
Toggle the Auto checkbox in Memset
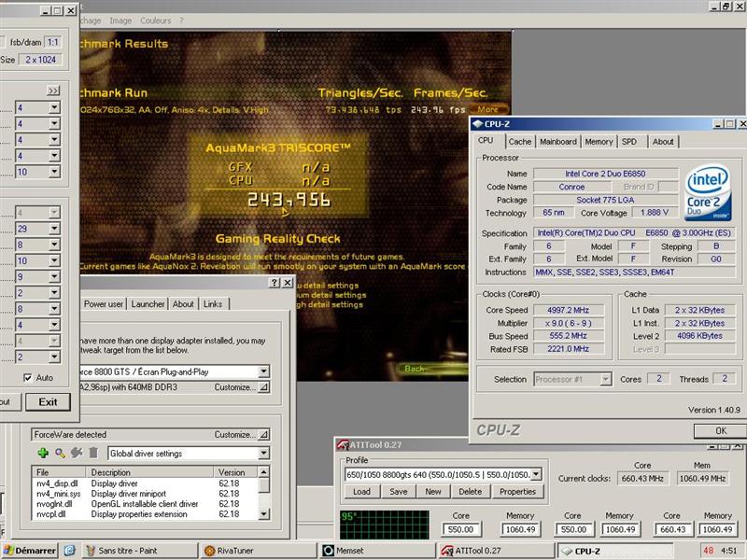28,378
